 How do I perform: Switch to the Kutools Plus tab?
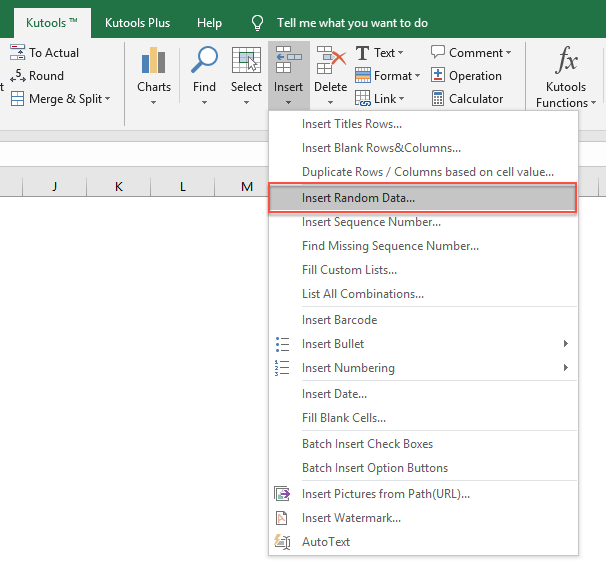tap(138, 23)
